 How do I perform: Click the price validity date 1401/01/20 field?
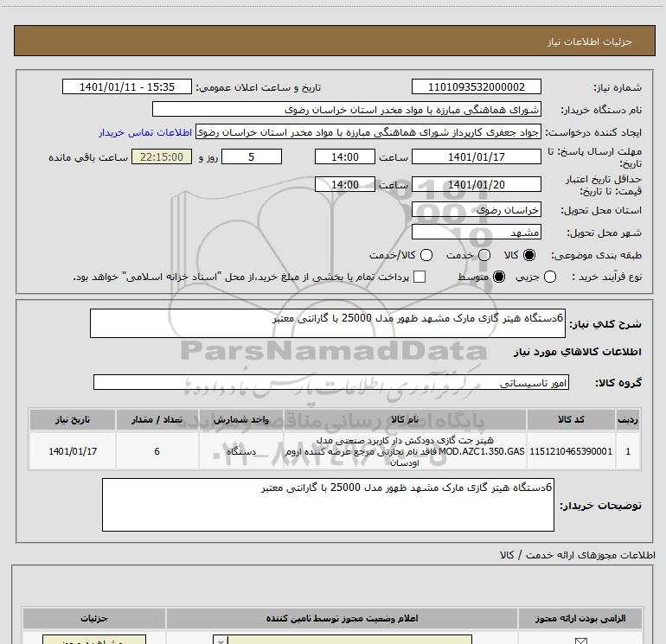coord(476,184)
